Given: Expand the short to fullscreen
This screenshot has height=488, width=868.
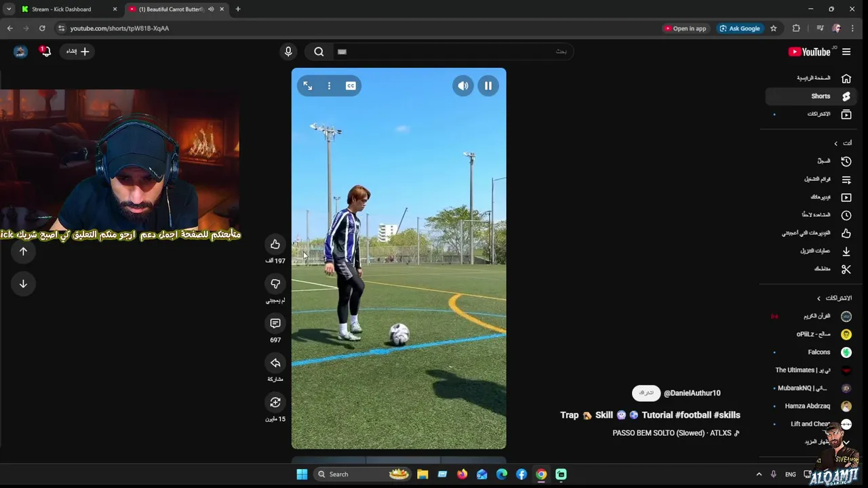Looking at the screenshot, I should [x=308, y=86].
